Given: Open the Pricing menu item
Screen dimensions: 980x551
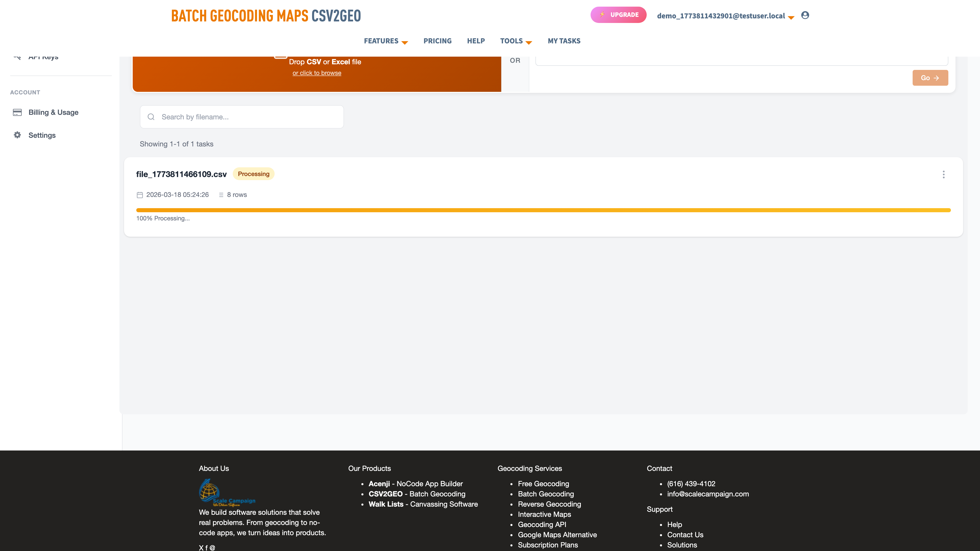Looking at the screenshot, I should pos(437,41).
